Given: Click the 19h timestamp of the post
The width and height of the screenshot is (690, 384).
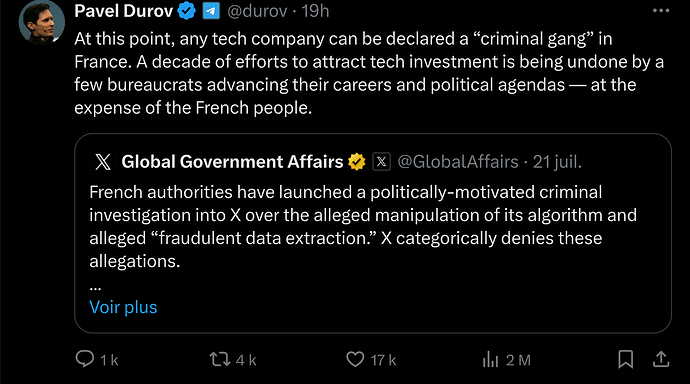Looking at the screenshot, I should [315, 11].
